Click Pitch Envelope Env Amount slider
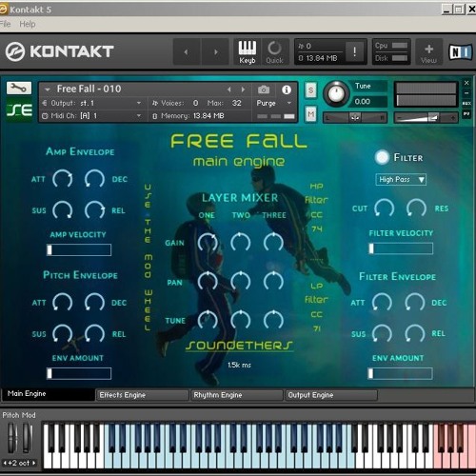This screenshot has width=476, height=476. [79, 373]
